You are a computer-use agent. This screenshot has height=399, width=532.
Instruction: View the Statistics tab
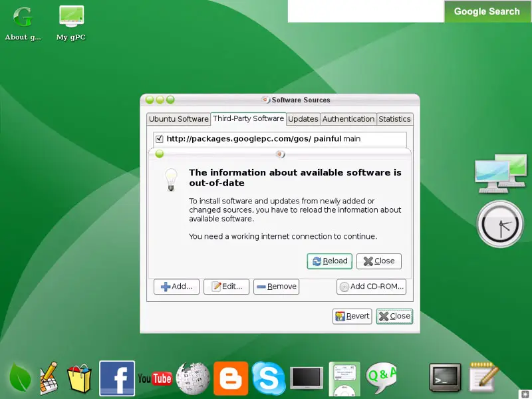(x=394, y=119)
